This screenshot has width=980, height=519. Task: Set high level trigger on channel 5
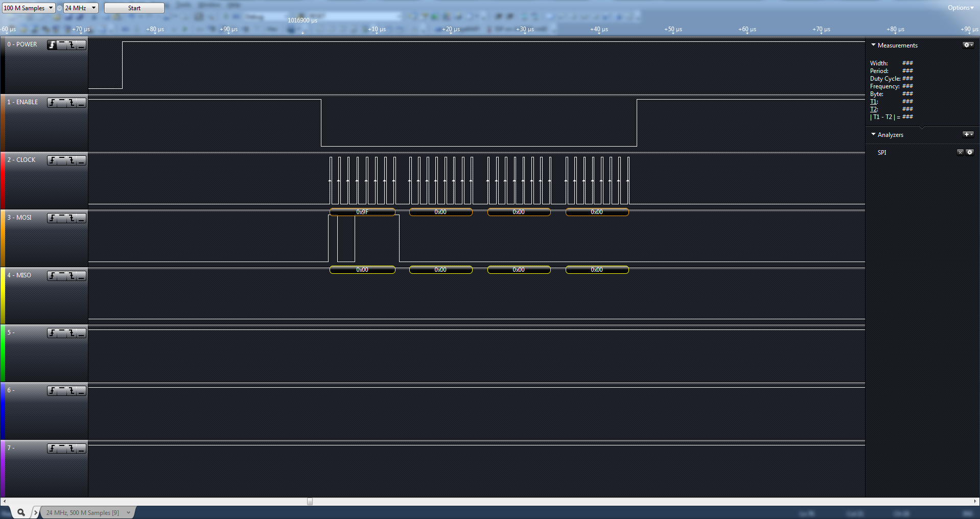[62, 333]
